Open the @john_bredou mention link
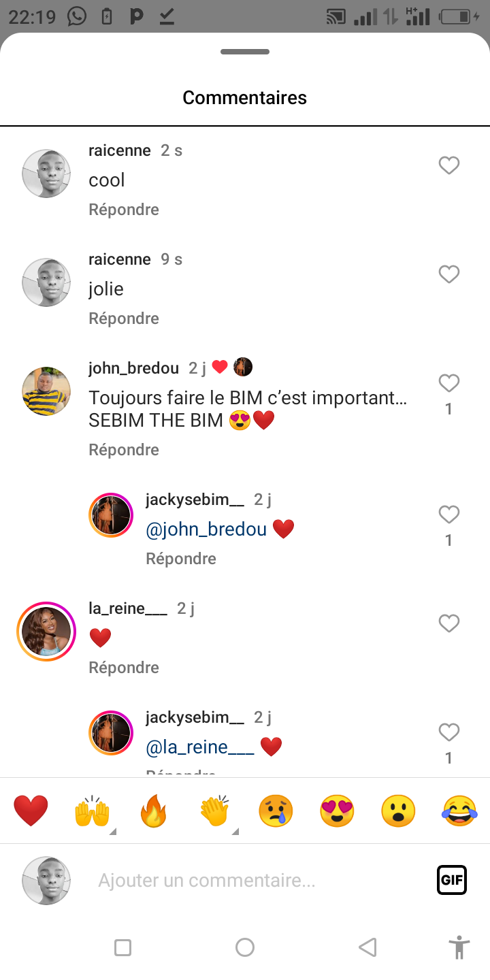The width and height of the screenshot is (490, 980). click(x=206, y=529)
